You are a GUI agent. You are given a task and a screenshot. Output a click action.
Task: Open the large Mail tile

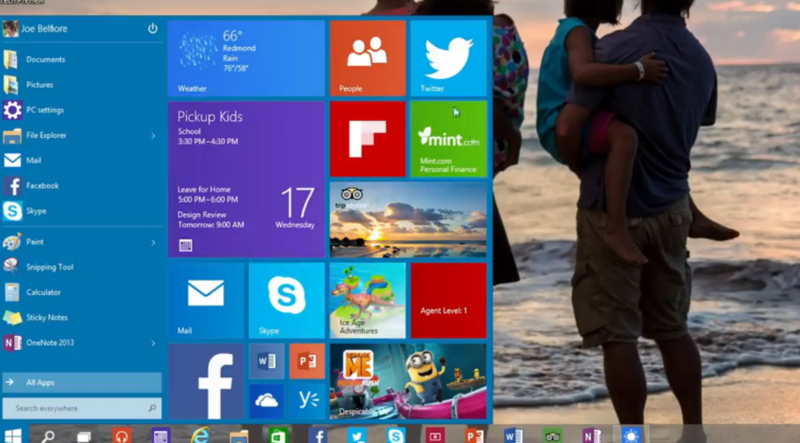click(206, 301)
